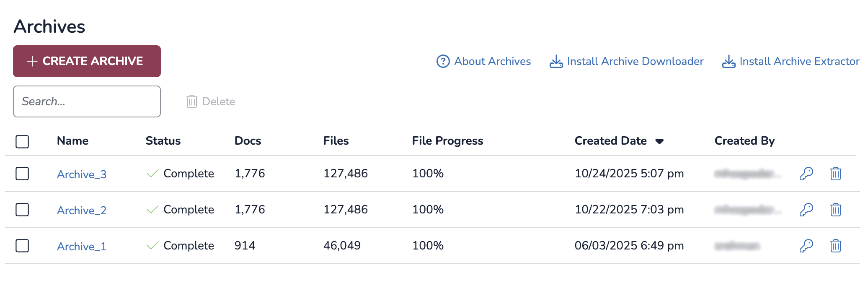
Task: Click the About Archives help icon
Action: 443,61
